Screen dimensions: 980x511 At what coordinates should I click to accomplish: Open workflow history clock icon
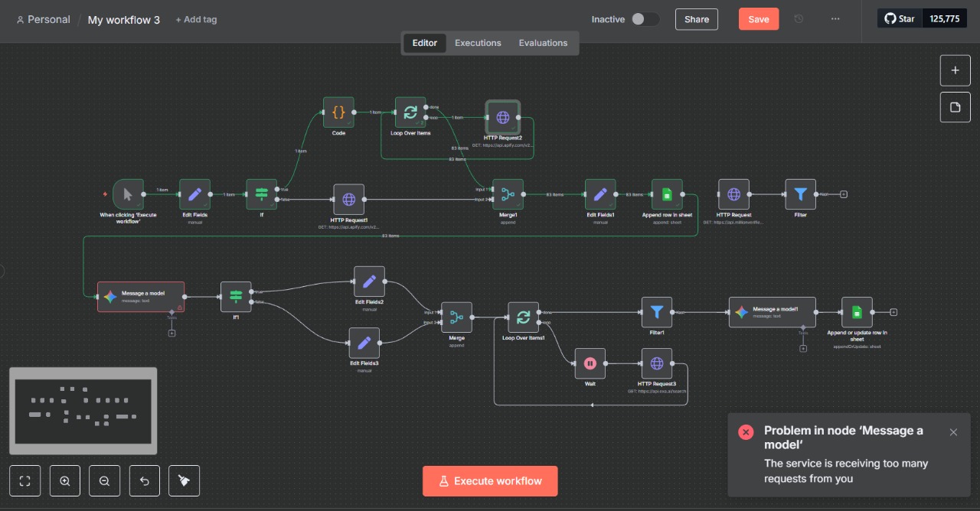tap(799, 19)
